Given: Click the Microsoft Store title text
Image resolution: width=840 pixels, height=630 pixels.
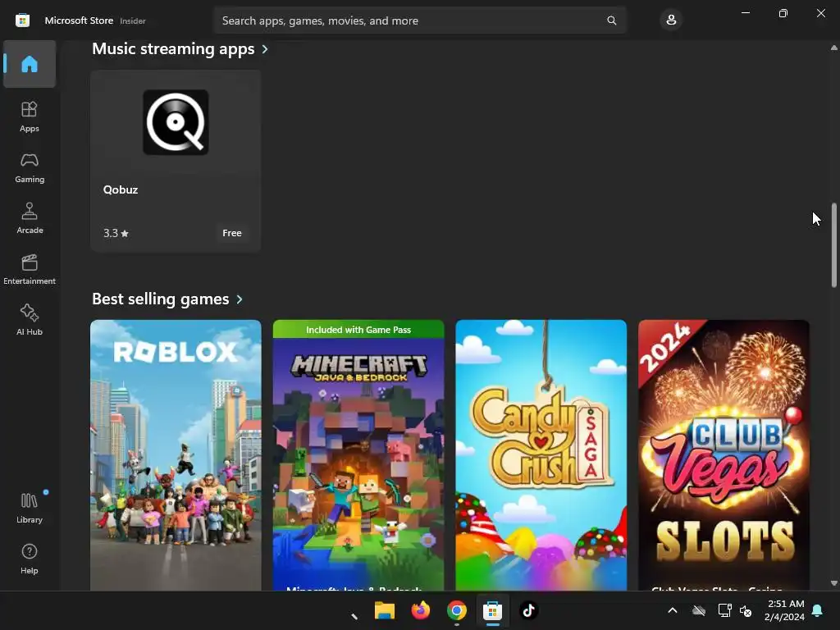Looking at the screenshot, I should click(x=79, y=21).
